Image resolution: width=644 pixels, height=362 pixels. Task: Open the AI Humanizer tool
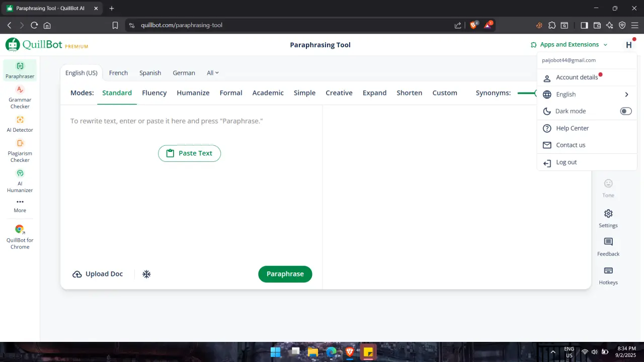coord(20,180)
